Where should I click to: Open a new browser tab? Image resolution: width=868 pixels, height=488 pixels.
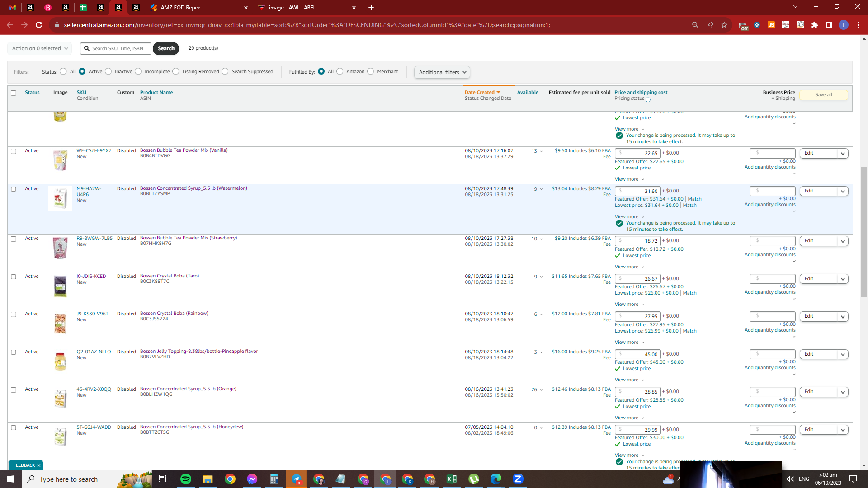[371, 8]
